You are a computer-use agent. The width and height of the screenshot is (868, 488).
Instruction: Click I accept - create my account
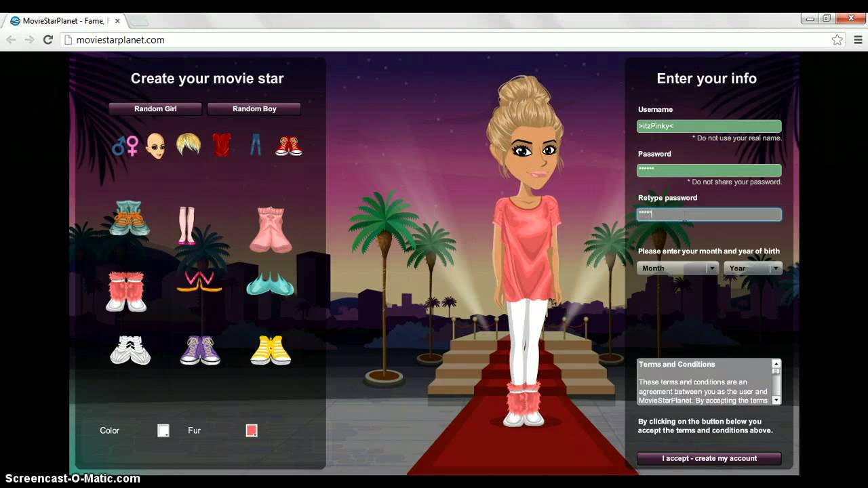pos(709,458)
